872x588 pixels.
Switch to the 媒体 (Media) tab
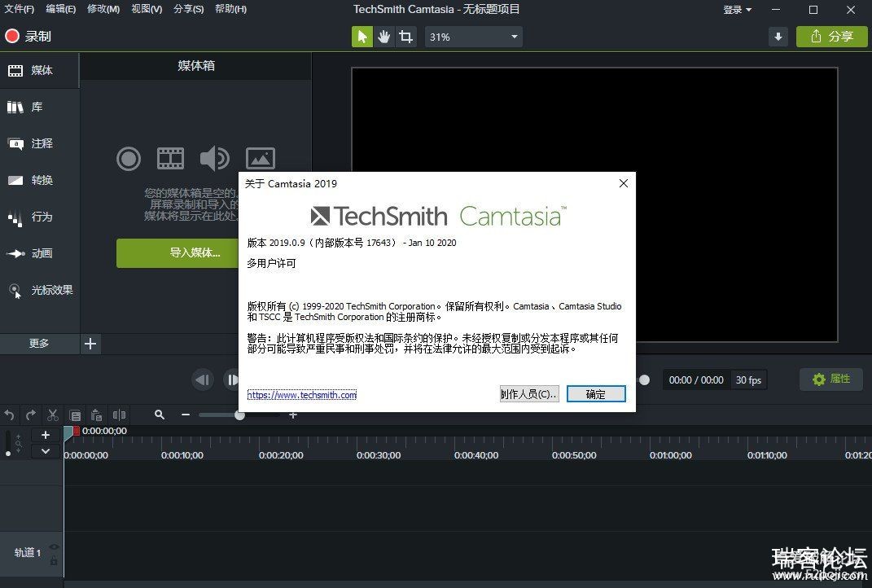click(x=39, y=70)
